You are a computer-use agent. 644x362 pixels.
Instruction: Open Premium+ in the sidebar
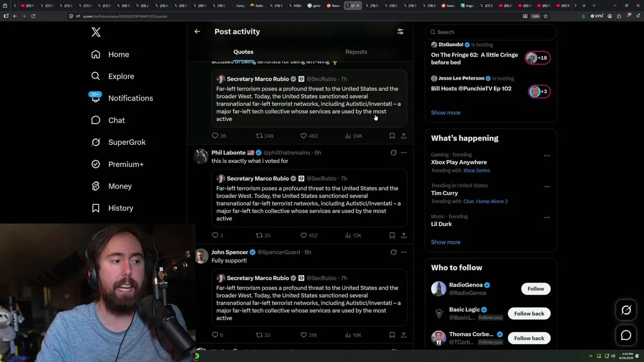(x=117, y=164)
